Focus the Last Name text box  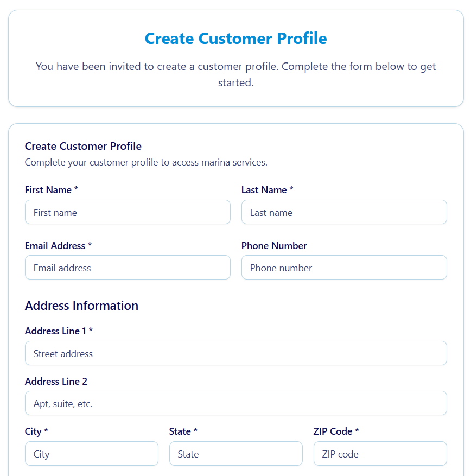(x=344, y=212)
